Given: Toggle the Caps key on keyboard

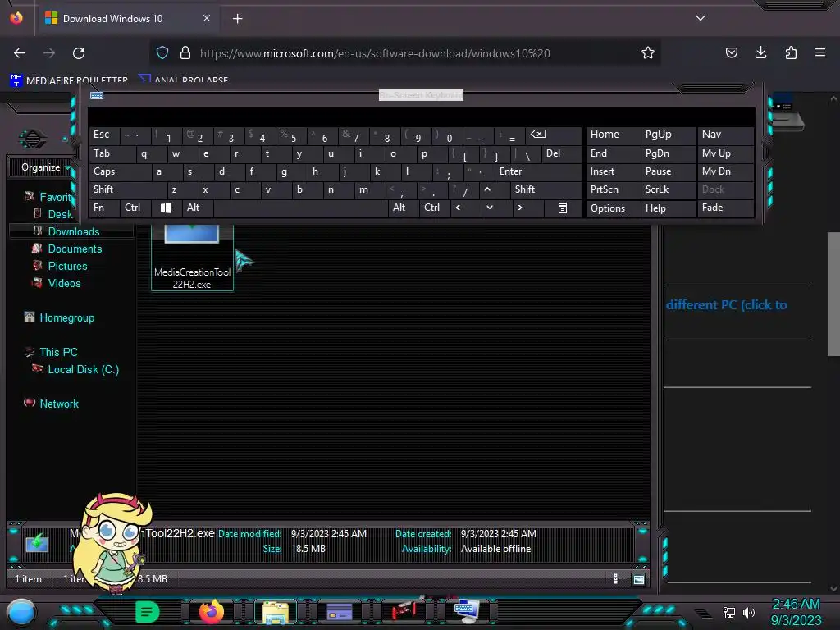Looking at the screenshot, I should coord(120,171).
